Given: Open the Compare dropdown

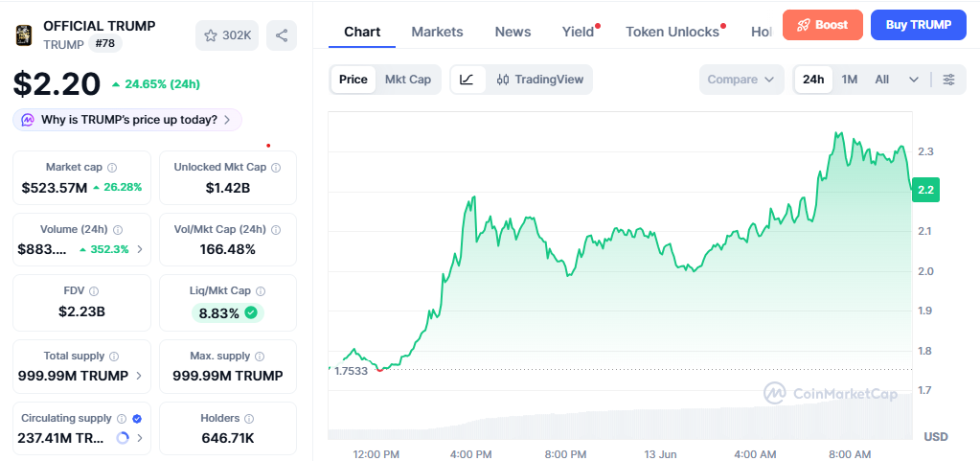Looking at the screenshot, I should click(741, 80).
